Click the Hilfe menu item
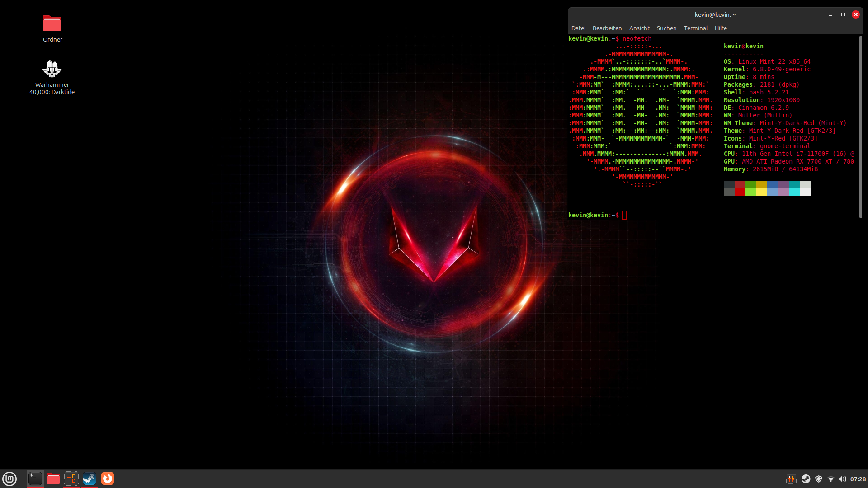The image size is (868, 488). [721, 28]
